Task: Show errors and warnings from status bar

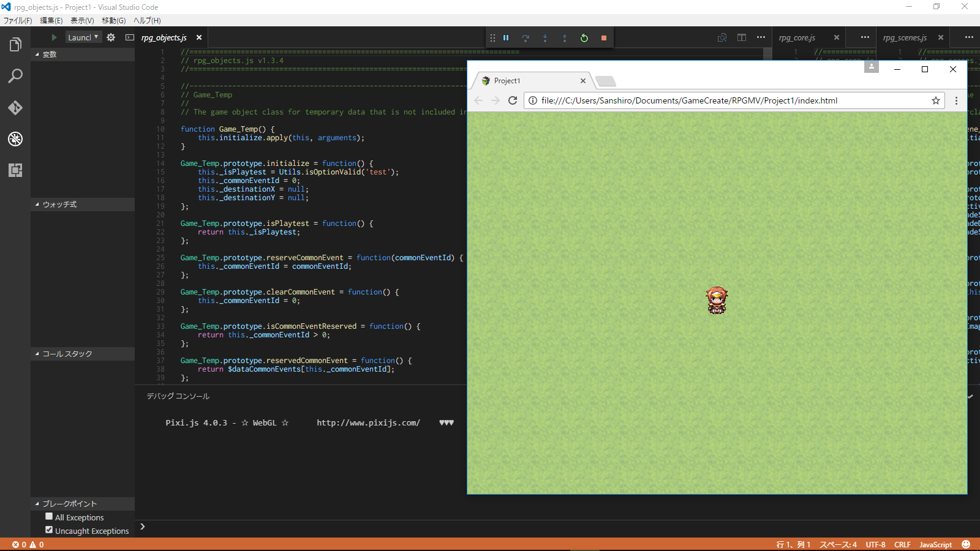Action: tap(28, 544)
